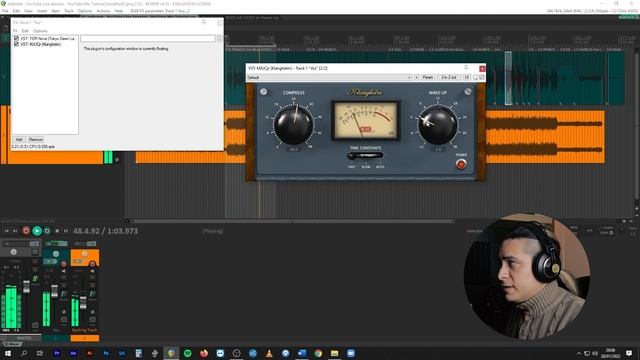
Task: Click the Compress knob on MJUCjr
Action: click(293, 124)
